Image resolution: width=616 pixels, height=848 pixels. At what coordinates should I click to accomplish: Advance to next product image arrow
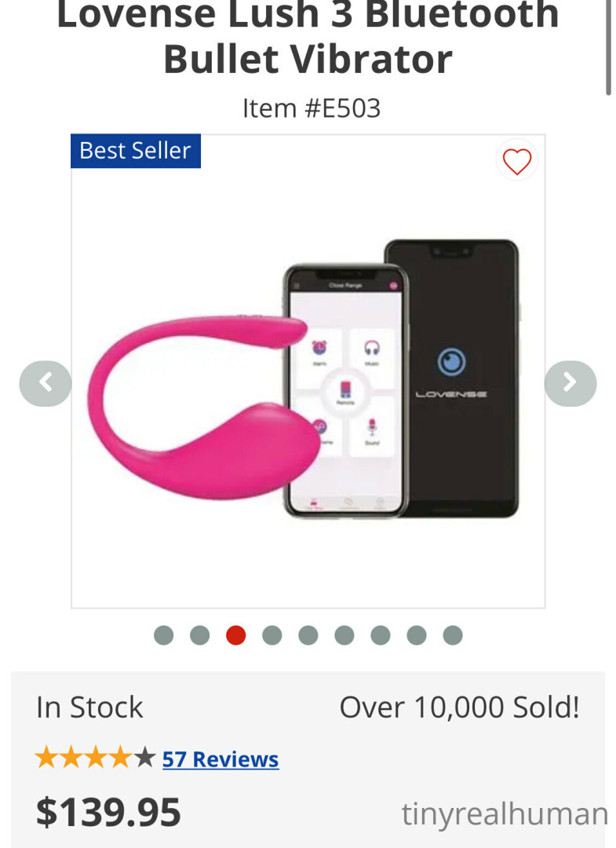coord(570,383)
